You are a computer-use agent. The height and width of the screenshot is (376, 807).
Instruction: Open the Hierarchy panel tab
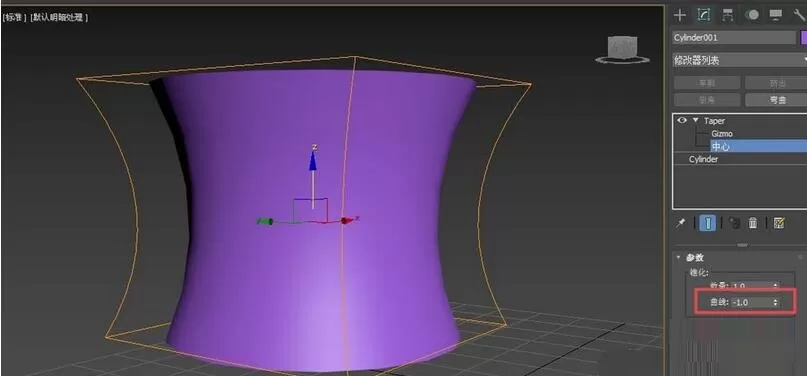tap(728, 15)
